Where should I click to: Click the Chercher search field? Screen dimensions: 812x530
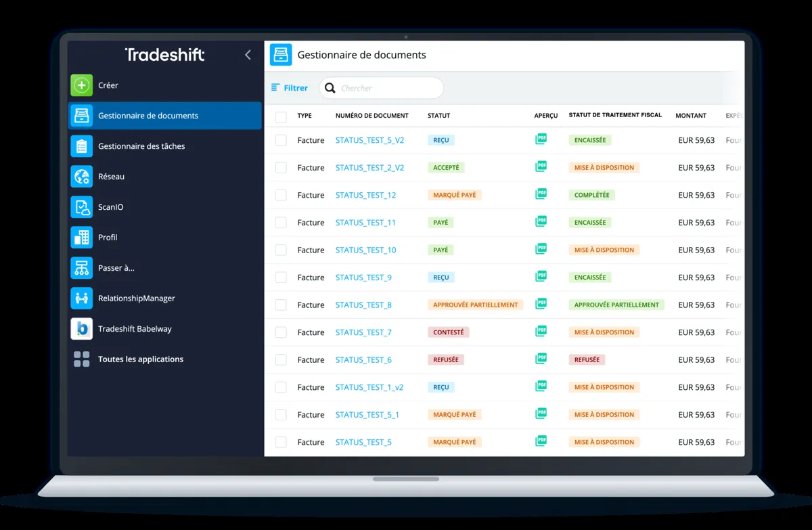(x=382, y=88)
